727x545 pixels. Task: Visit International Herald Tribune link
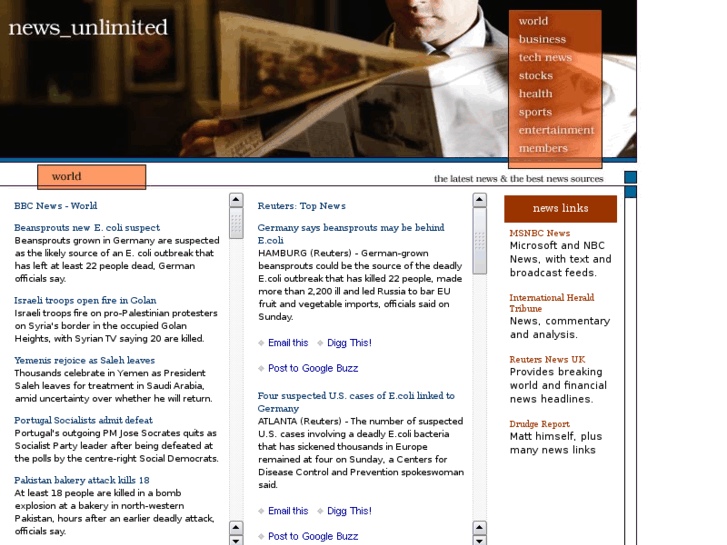point(552,303)
